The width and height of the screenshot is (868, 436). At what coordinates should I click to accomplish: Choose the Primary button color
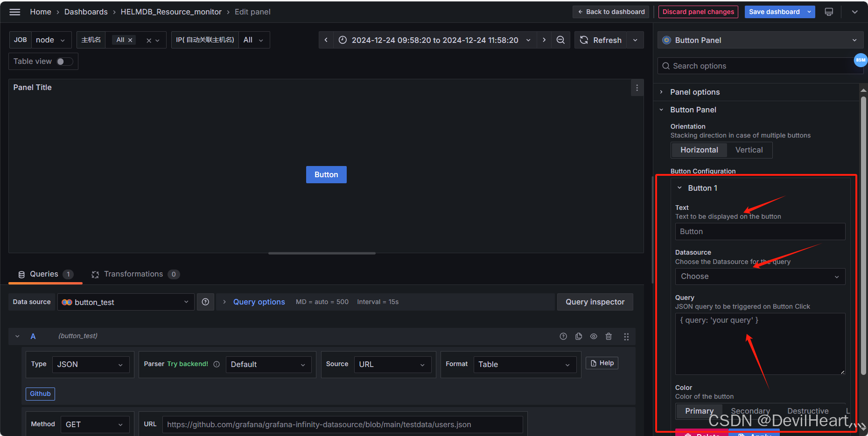(x=699, y=411)
